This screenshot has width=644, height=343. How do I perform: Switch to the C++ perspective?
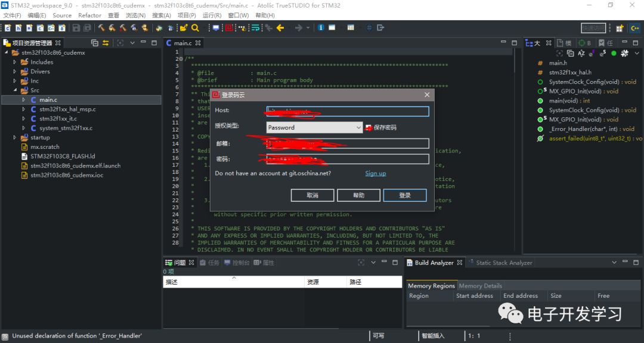point(635,29)
